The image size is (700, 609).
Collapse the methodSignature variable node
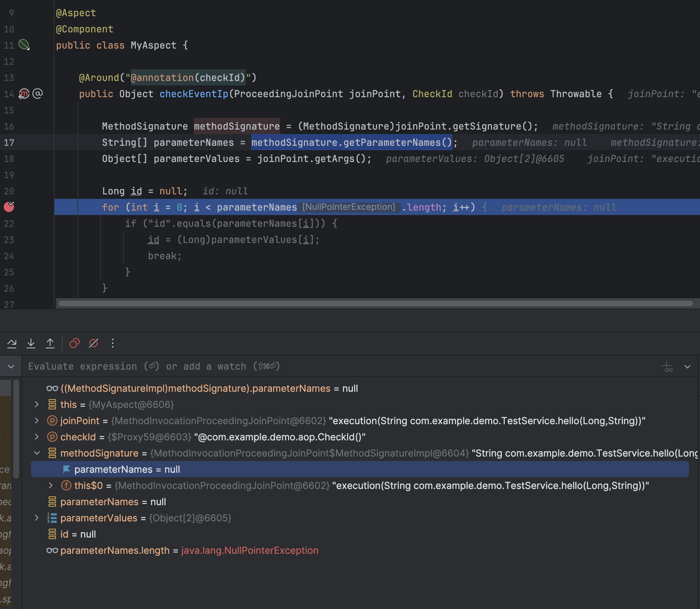(x=36, y=453)
